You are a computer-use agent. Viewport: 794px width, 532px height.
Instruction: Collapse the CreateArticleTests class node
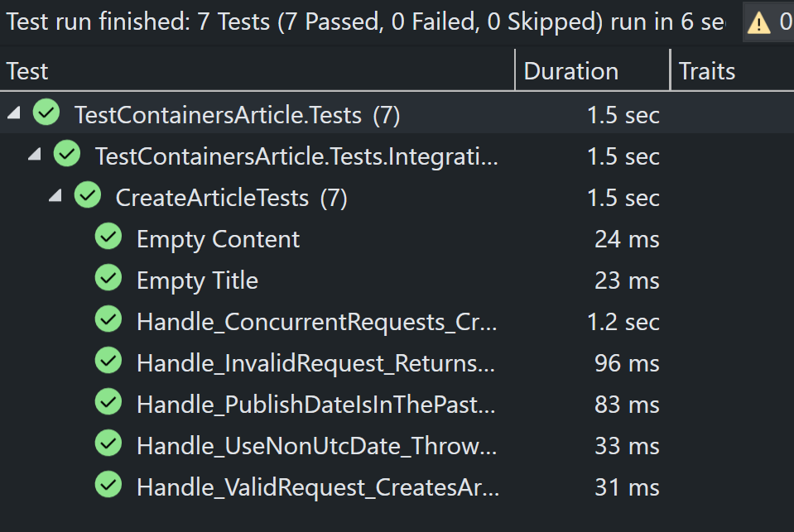[55, 196]
